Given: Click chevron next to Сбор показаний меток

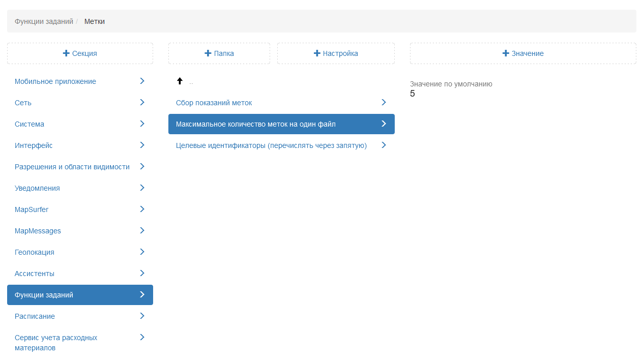Looking at the screenshot, I should (384, 102).
